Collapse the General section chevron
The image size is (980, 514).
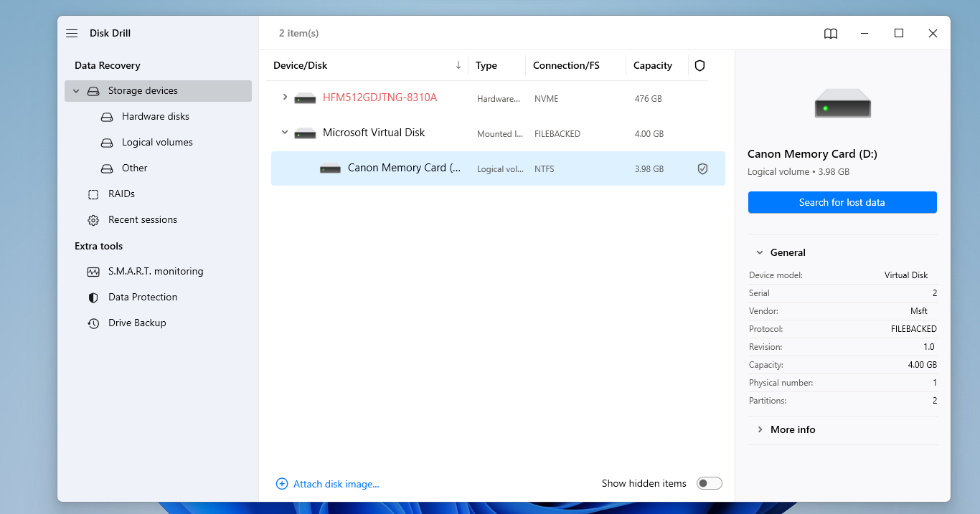[760, 252]
